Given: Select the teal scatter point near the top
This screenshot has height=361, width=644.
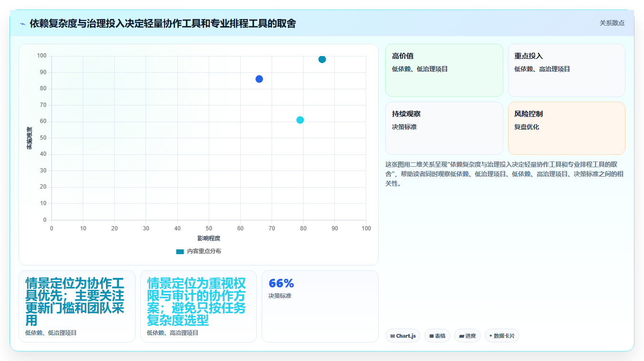Looking at the screenshot, I should click(x=322, y=59).
